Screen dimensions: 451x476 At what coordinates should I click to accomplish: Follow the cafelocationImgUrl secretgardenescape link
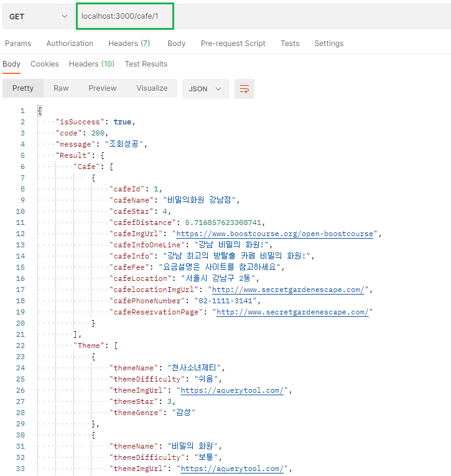click(288, 290)
